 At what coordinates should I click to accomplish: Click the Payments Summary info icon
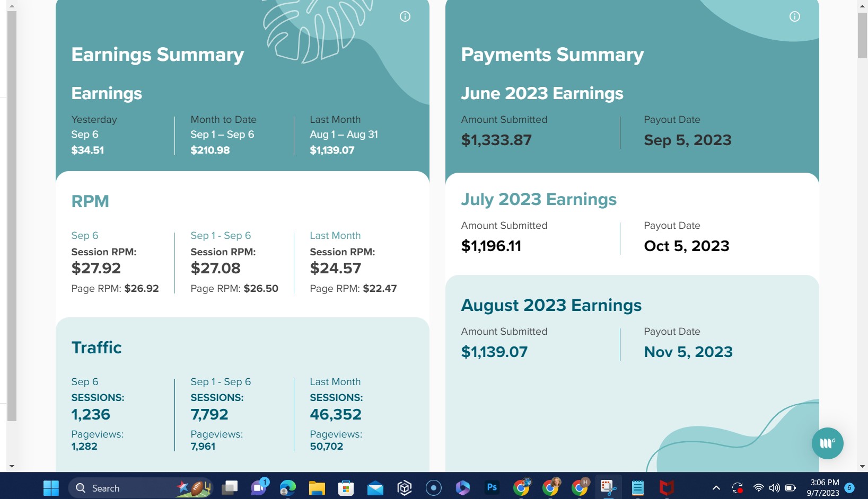pos(795,16)
